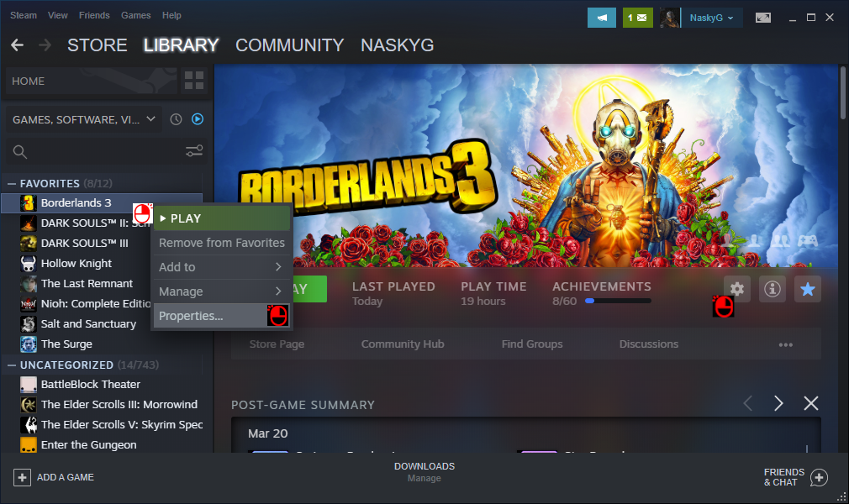Click the green PLAY button edge
The image size is (849, 504).
click(x=310, y=289)
